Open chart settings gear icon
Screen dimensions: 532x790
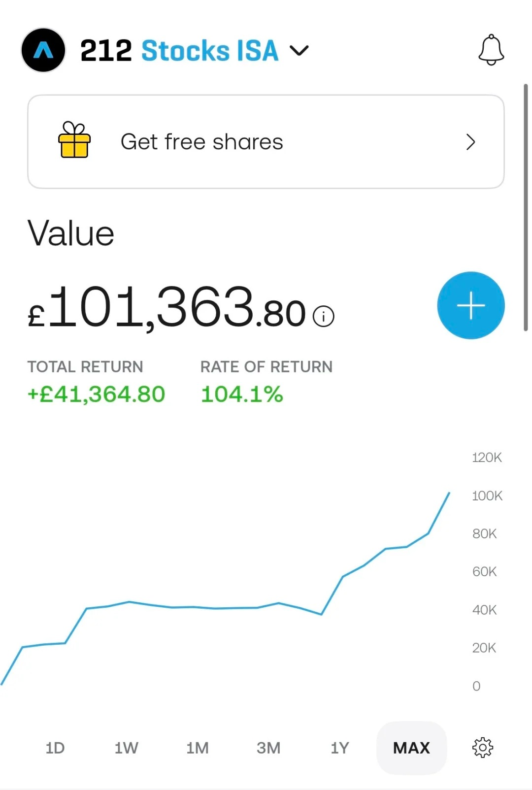(x=483, y=748)
